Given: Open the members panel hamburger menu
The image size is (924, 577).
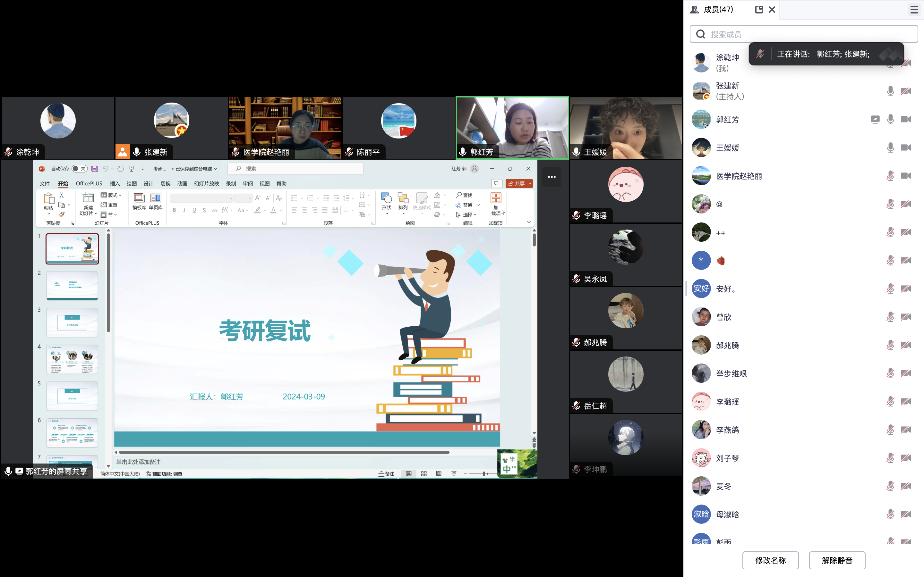Looking at the screenshot, I should (x=914, y=10).
